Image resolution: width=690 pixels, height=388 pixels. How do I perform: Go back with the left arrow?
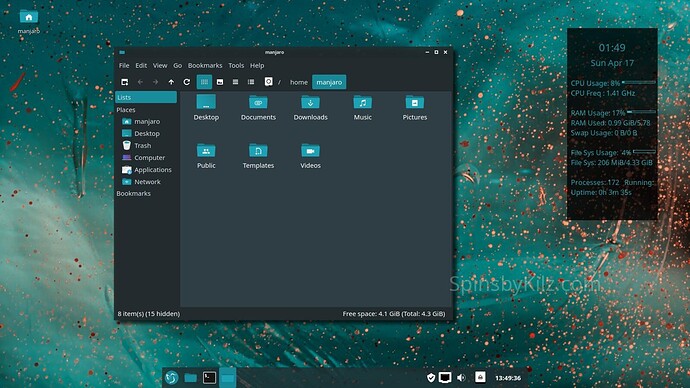(140, 82)
